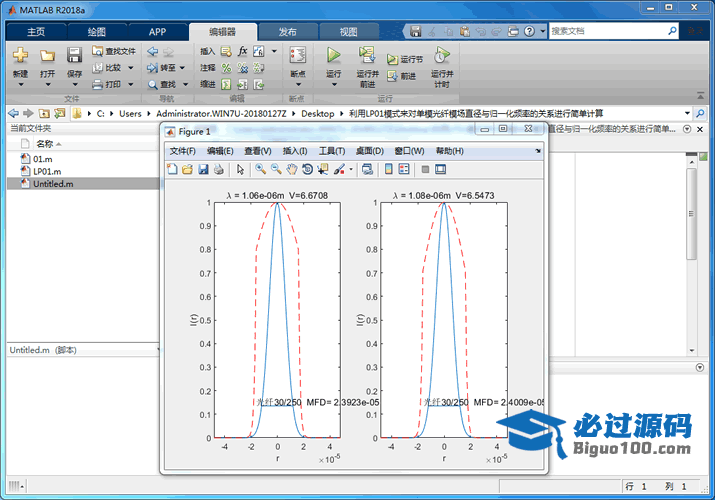The height and width of the screenshot is (500, 715).
Task: Expand the 新建 dropdown arrow
Action: click(20, 85)
